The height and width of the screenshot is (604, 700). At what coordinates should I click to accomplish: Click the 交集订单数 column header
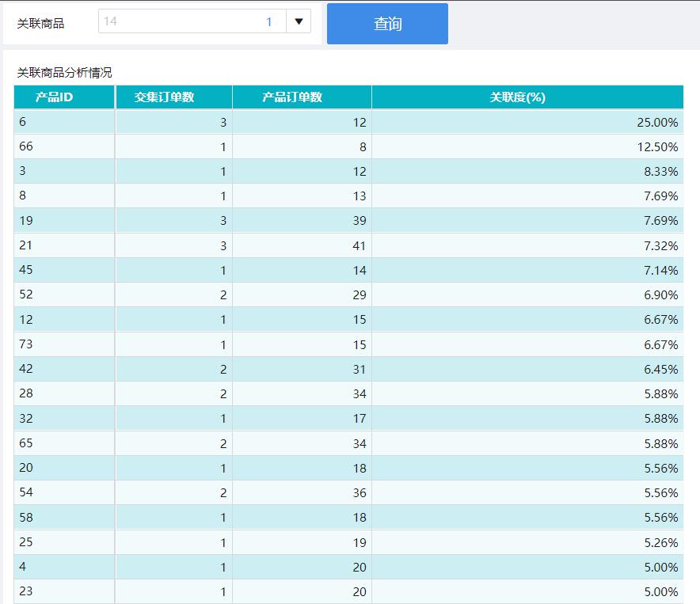click(173, 97)
